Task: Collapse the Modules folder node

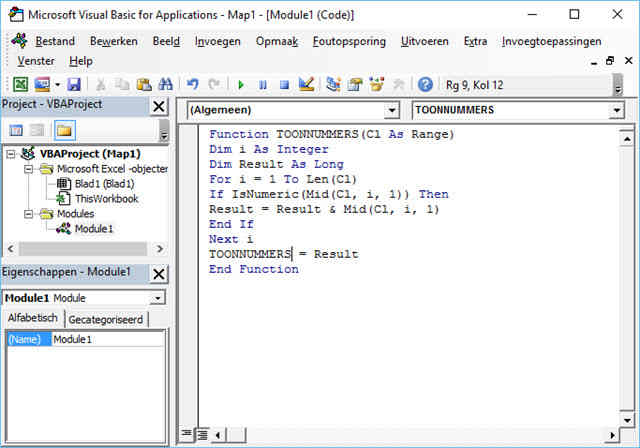Action: 28,214
